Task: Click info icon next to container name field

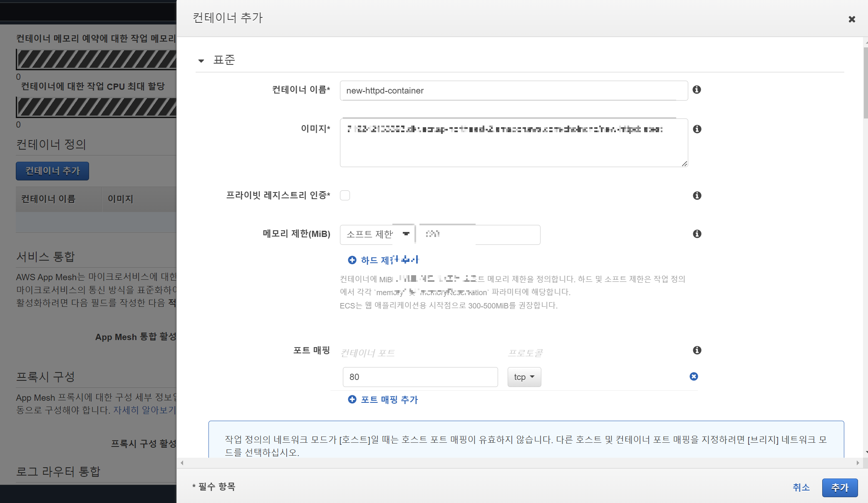Action: pyautogui.click(x=697, y=90)
